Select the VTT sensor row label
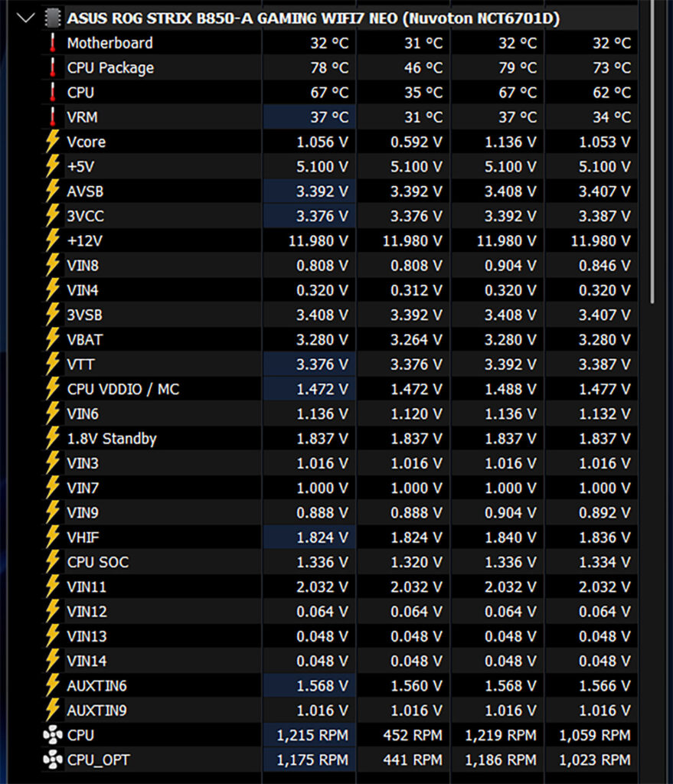Image resolution: width=673 pixels, height=784 pixels. tap(81, 364)
